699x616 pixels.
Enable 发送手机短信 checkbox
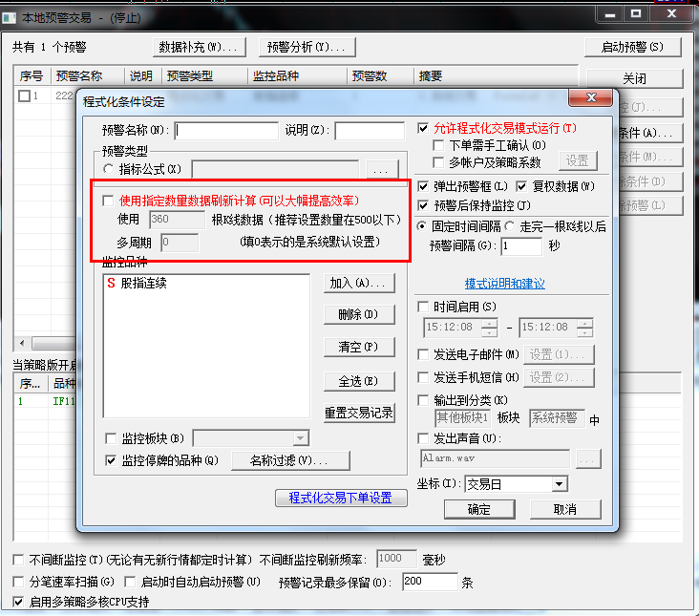pyautogui.click(x=423, y=377)
